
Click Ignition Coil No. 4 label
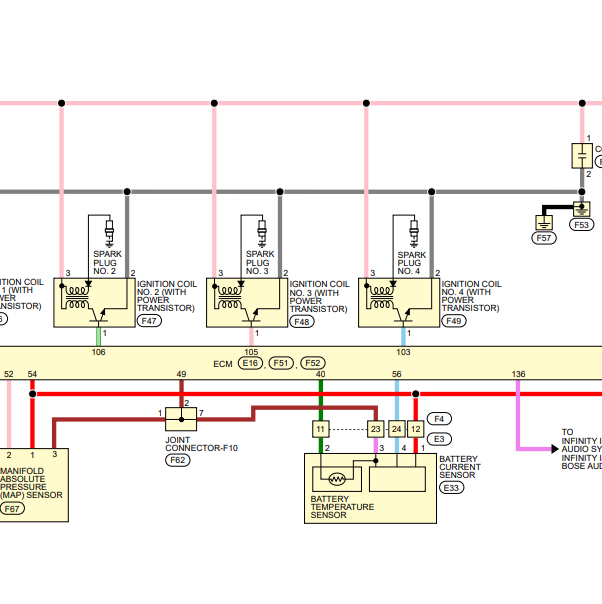tap(471, 296)
